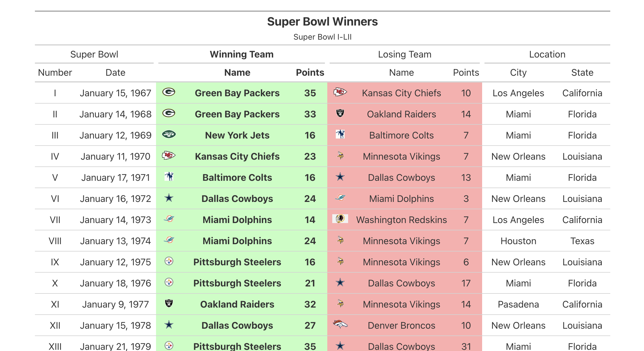Select the January 9, 1977 date cell
Screen dimensions: 644x351
[116, 304]
